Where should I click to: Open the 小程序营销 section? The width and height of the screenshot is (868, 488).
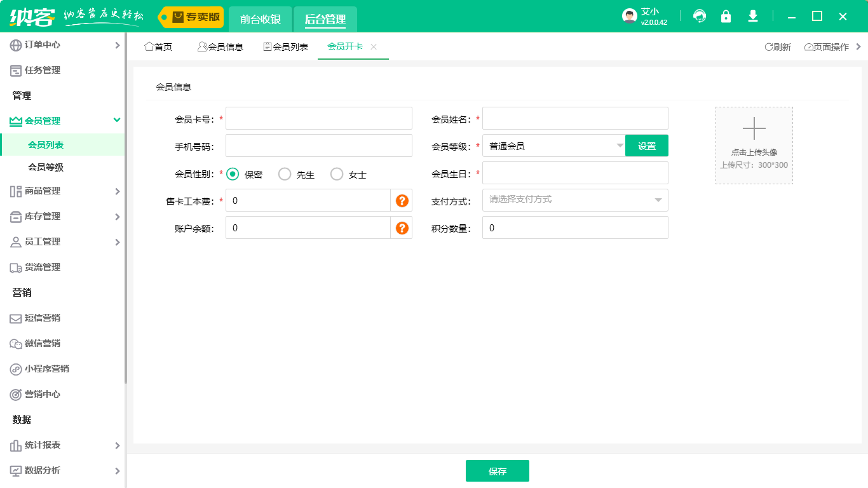coord(51,369)
